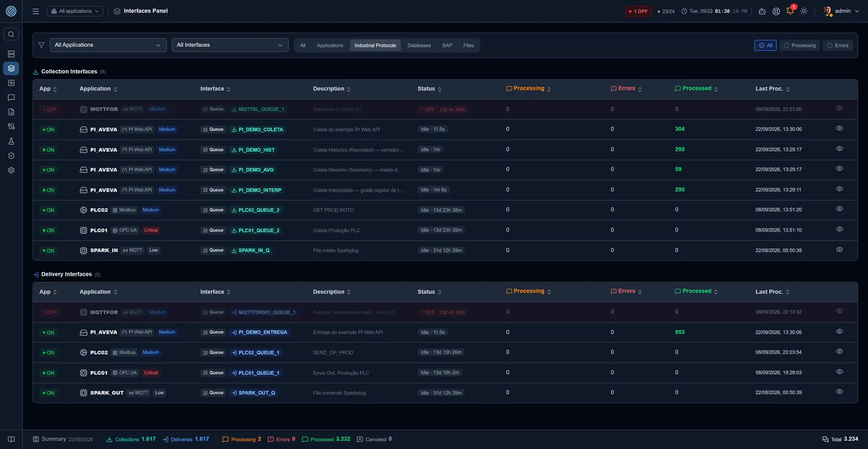Open the PI_DEMO_AVG interface link
Image resolution: width=868 pixels, height=449 pixels.
pos(253,170)
